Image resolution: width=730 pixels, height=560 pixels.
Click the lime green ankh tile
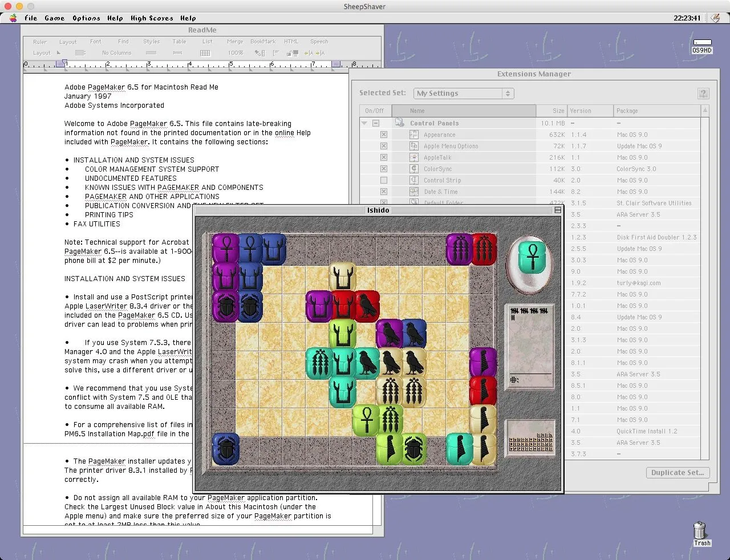tap(366, 420)
